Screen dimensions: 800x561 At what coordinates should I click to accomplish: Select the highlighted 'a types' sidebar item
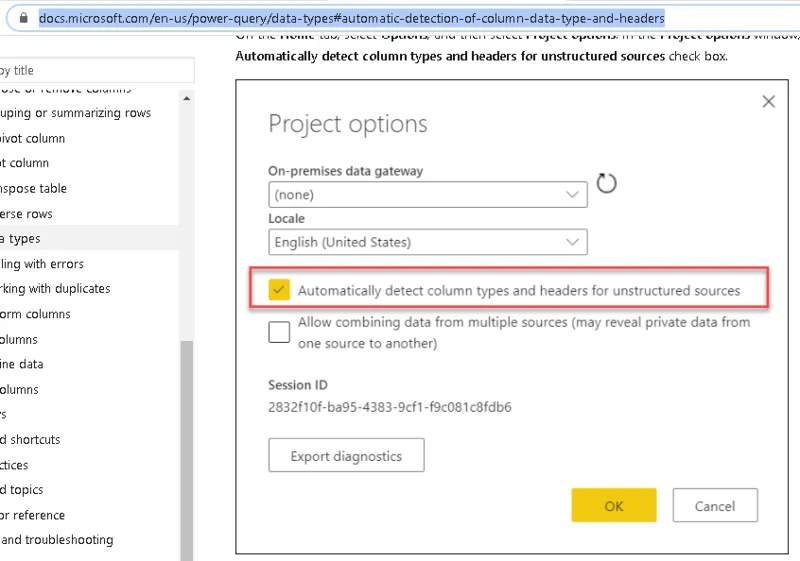click(x=89, y=238)
